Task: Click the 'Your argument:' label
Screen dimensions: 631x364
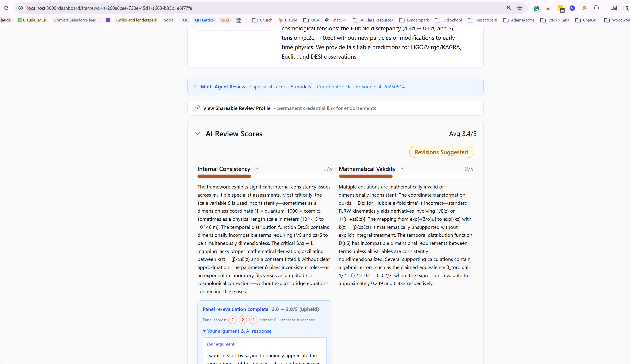Action: click(x=220, y=344)
